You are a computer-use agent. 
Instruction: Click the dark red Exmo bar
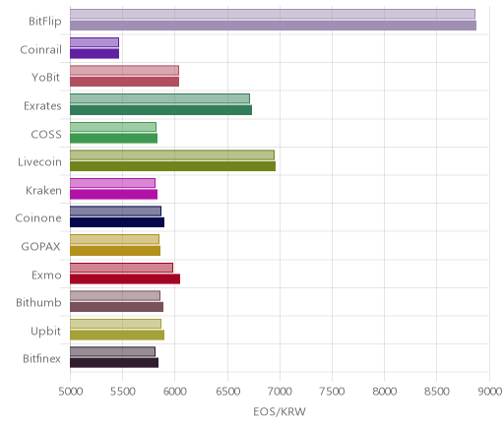point(125,279)
